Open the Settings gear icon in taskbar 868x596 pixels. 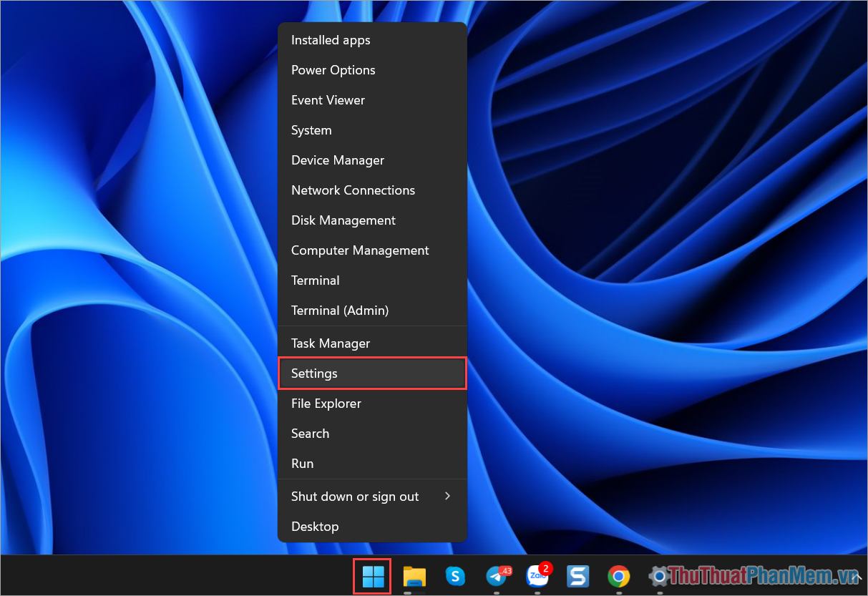(x=658, y=576)
